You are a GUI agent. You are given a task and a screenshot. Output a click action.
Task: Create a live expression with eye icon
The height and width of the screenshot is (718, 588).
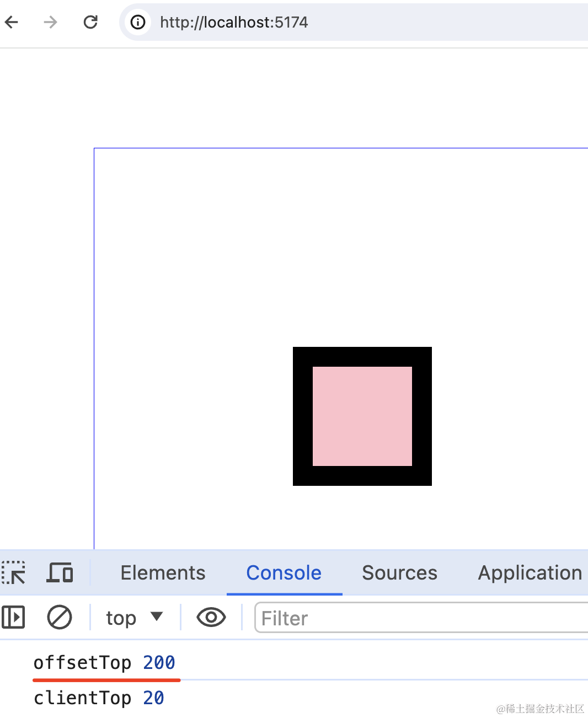point(211,617)
